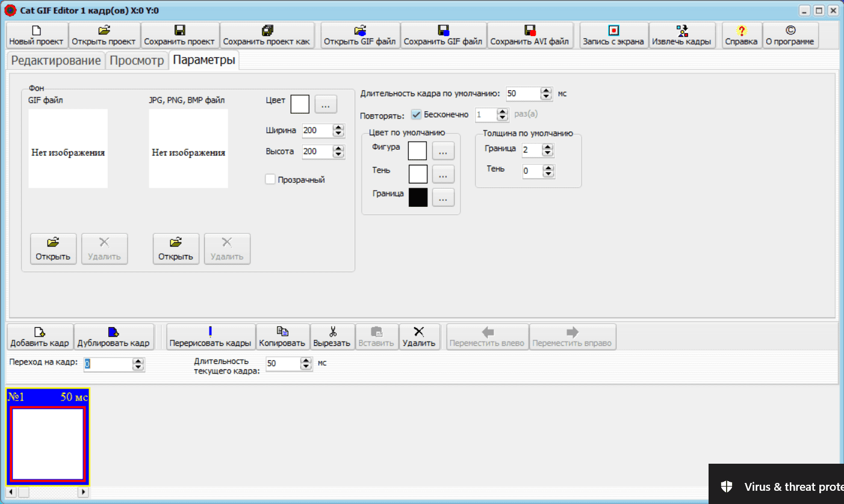This screenshot has height=504, width=844.
Task: Click the Длительность текущего кадра field
Action: pyautogui.click(x=284, y=364)
